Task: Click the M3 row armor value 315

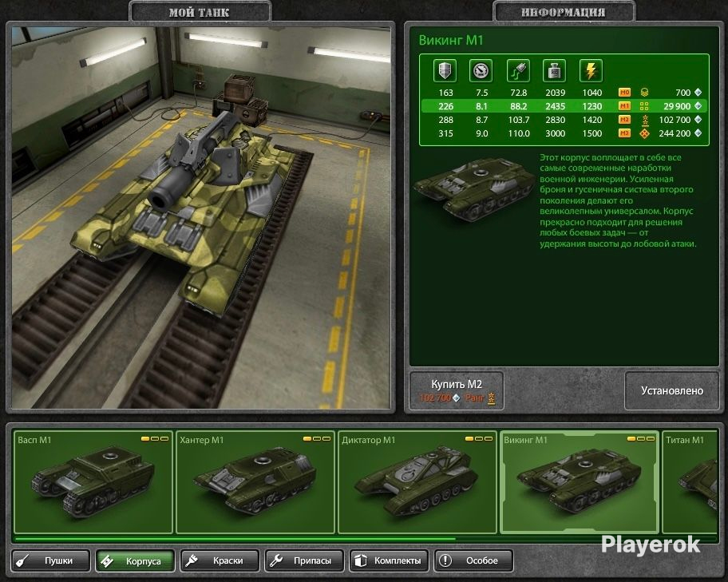Action: tap(445, 133)
